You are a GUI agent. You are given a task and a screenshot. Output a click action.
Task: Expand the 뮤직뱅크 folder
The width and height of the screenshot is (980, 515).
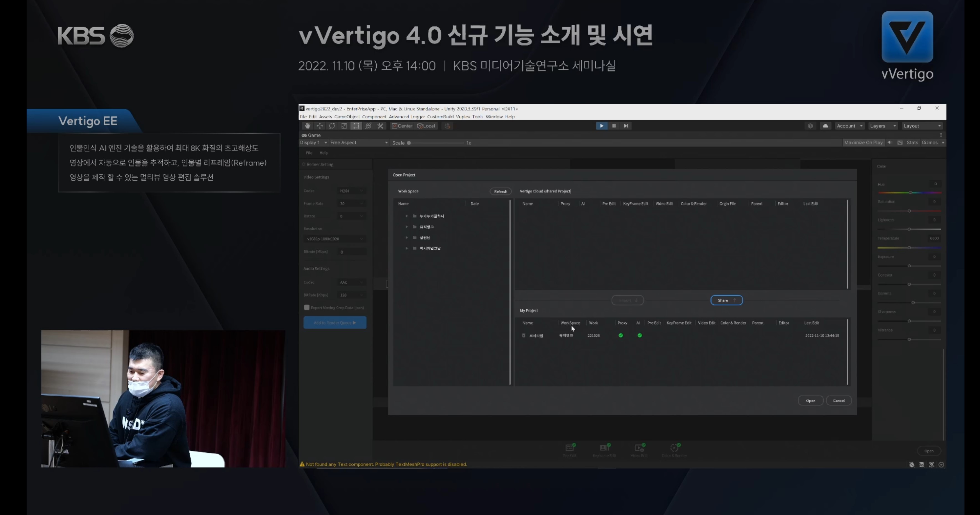[x=407, y=227]
